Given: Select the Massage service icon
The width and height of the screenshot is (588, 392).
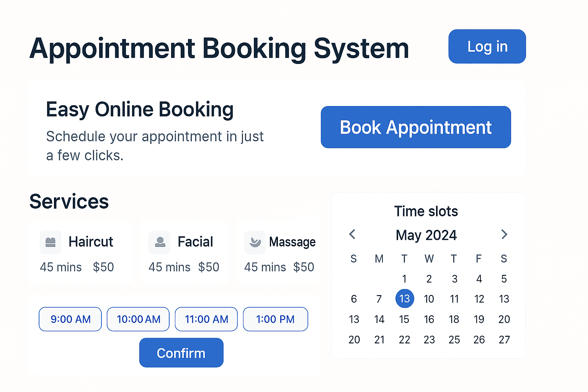Looking at the screenshot, I should pos(255,242).
